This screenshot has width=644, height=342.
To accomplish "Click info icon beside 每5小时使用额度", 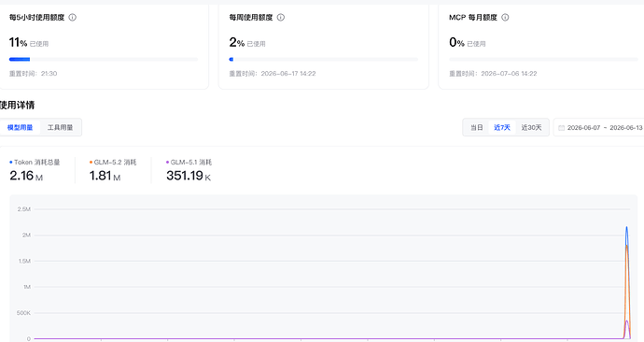I will pos(72,17).
